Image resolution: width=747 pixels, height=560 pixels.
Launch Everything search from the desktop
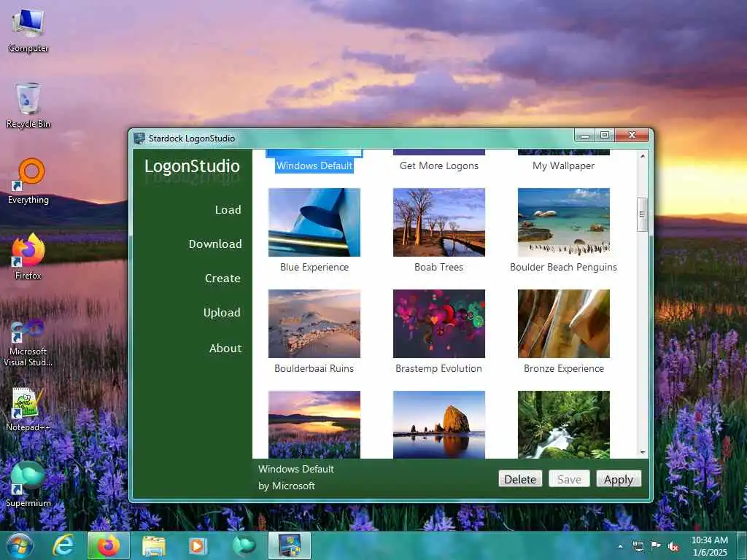click(x=28, y=181)
